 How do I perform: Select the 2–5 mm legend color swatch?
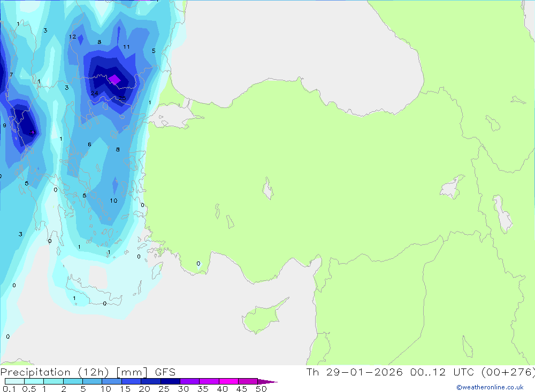pos(73,381)
